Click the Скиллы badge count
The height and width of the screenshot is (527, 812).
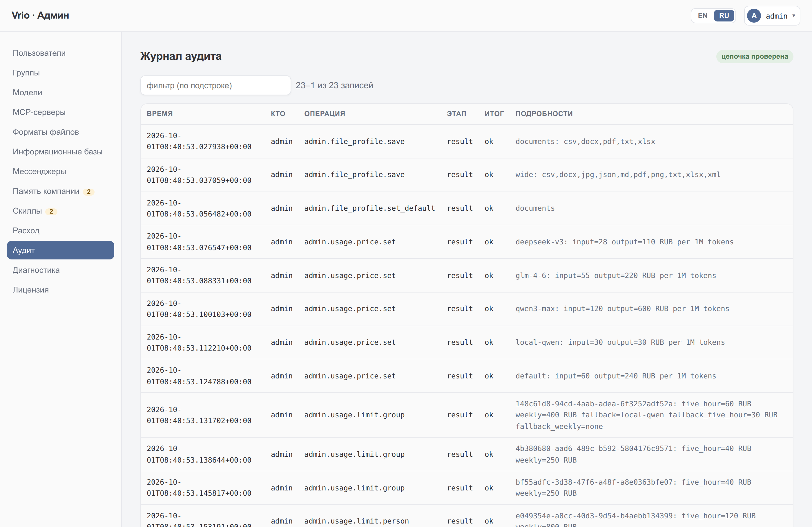(51, 211)
